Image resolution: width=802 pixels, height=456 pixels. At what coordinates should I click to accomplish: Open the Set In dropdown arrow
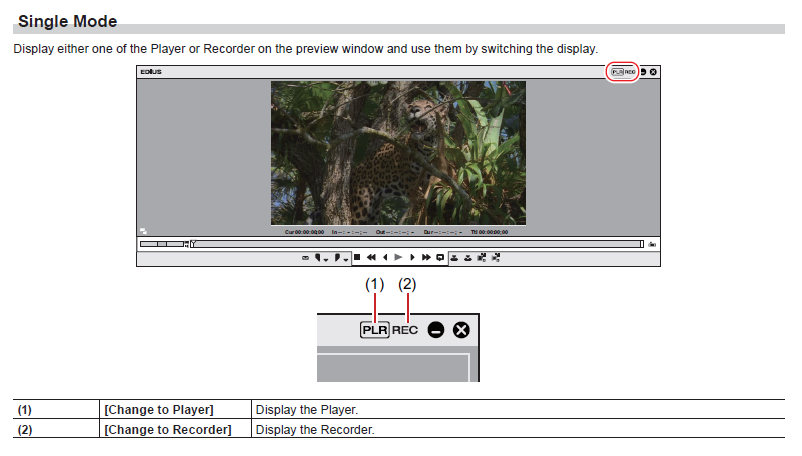[x=327, y=259]
